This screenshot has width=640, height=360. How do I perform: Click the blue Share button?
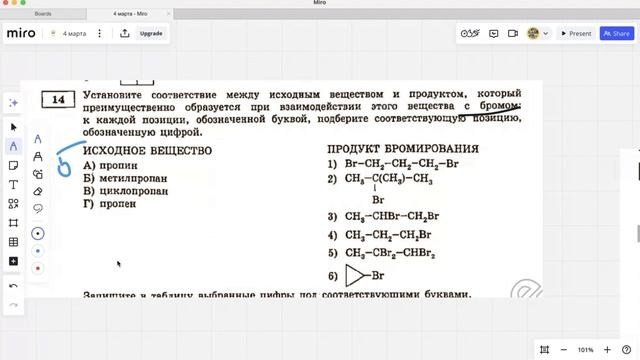(x=617, y=33)
